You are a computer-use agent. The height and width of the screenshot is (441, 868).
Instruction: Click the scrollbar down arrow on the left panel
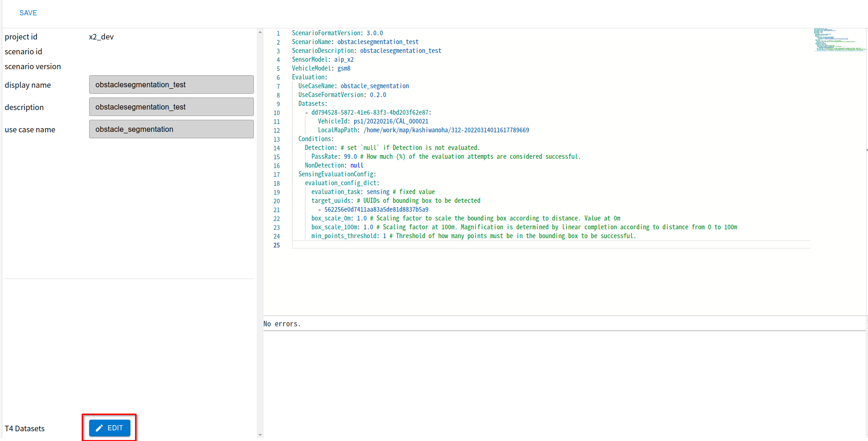point(259,435)
